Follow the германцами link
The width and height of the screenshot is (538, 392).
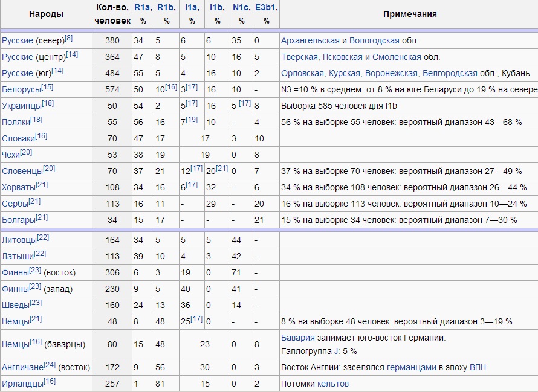(412, 368)
